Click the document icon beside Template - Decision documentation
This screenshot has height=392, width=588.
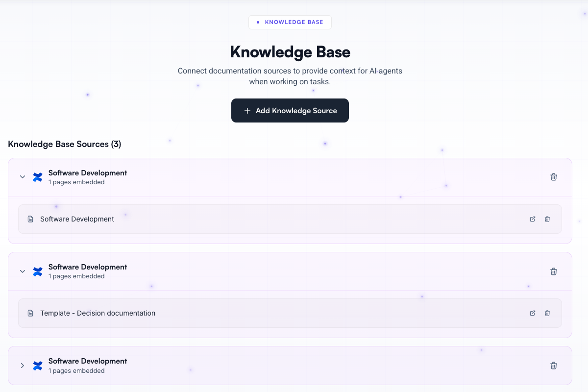click(x=30, y=313)
